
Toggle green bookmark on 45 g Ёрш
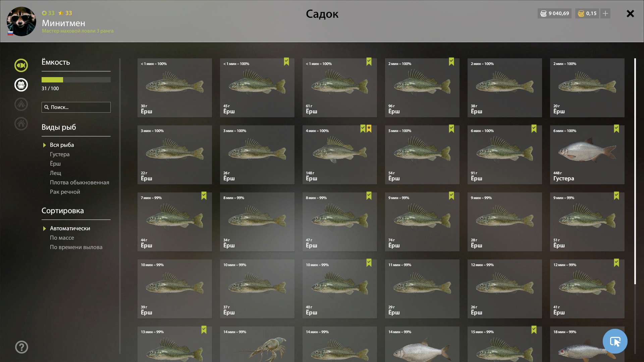(286, 62)
